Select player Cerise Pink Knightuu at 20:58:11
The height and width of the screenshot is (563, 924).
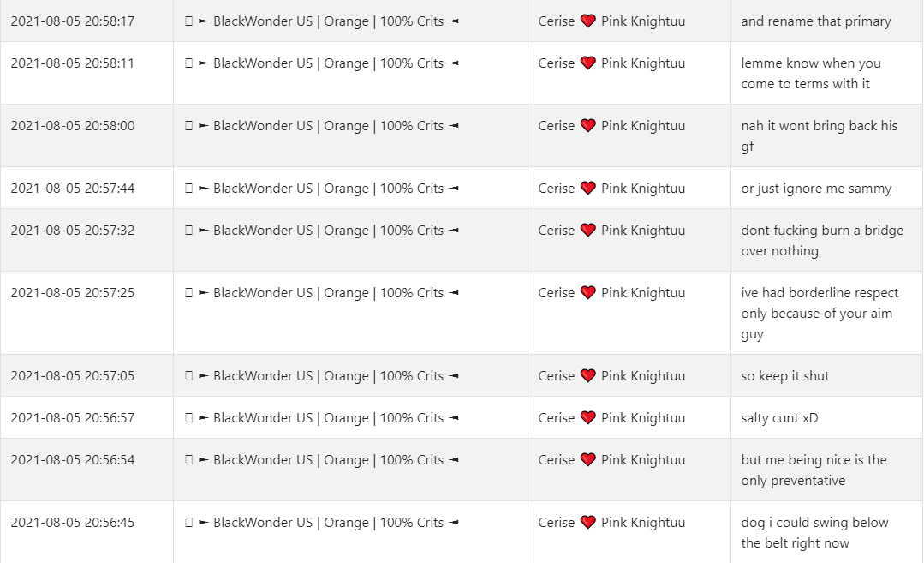(611, 63)
